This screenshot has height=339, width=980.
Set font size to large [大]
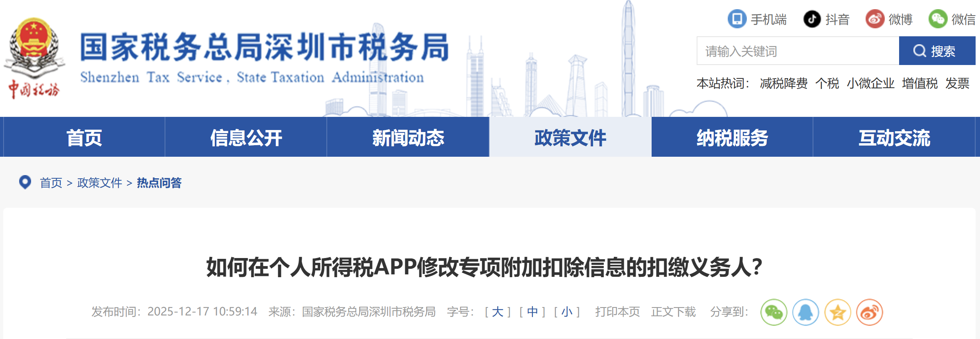(497, 311)
